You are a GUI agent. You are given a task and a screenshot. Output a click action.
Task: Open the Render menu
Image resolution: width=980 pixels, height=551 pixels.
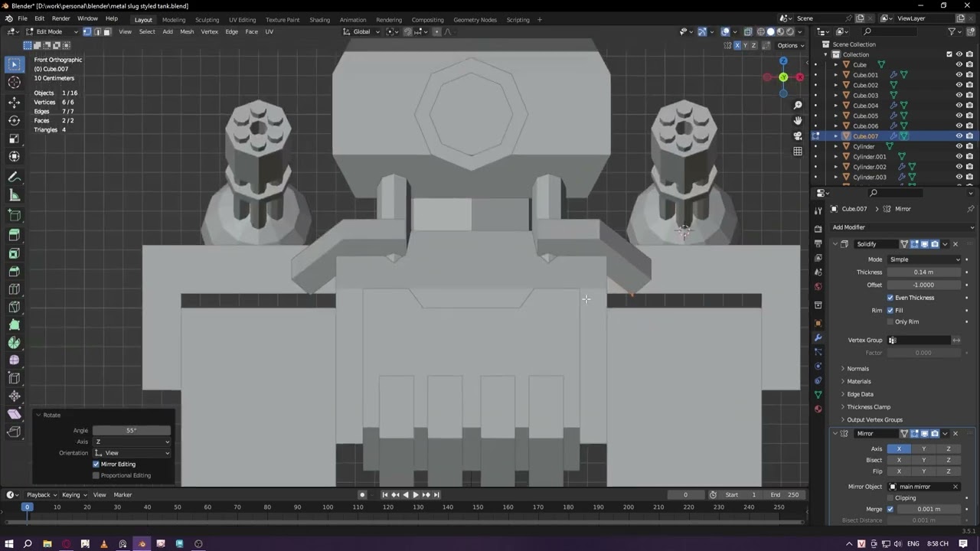click(x=61, y=18)
